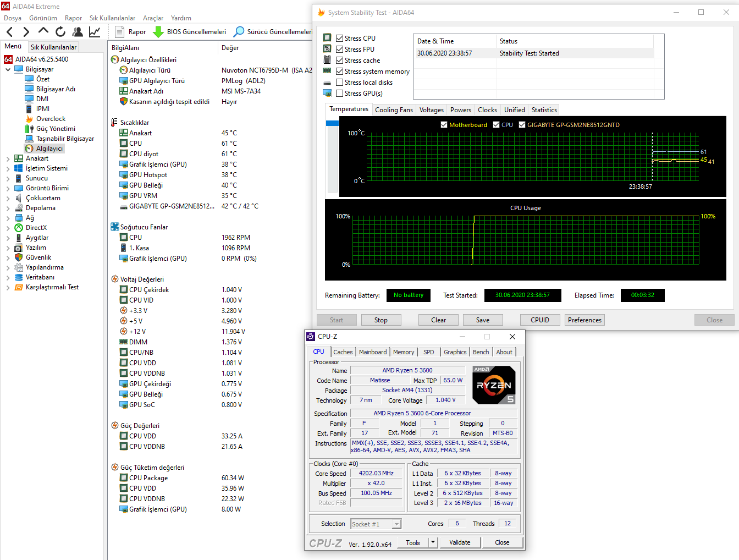Click the Stress CPU chip icon
The width and height of the screenshot is (739, 560).
(x=327, y=37)
